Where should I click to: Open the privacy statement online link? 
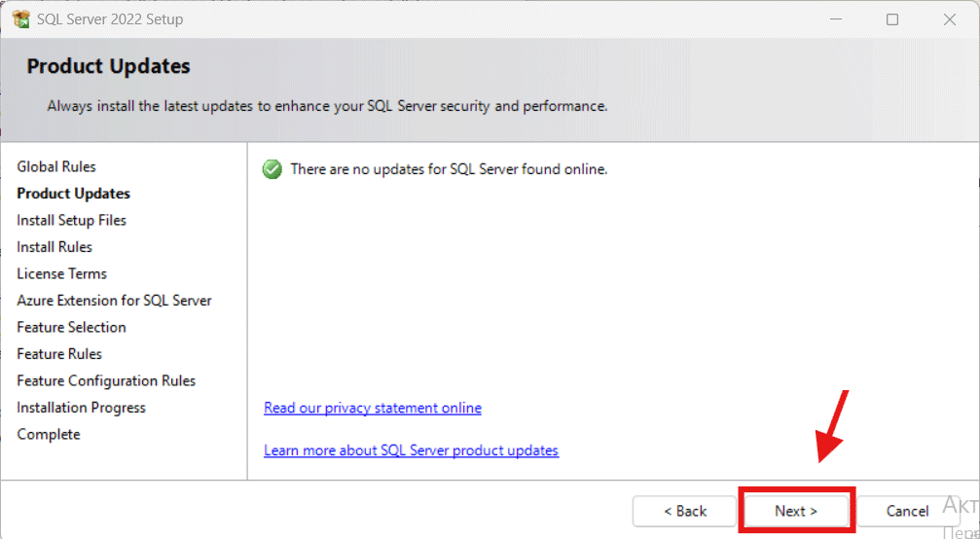[x=373, y=408]
